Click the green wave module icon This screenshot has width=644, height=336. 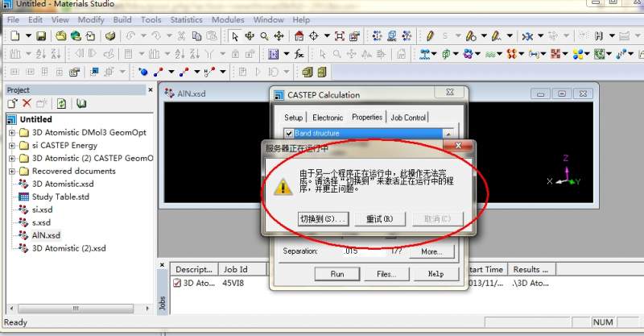point(490,54)
